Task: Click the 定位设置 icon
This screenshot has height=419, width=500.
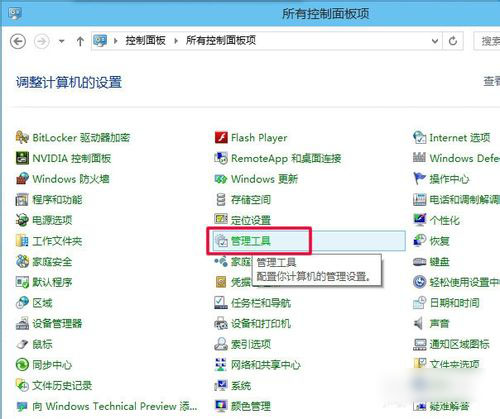Action: point(221,219)
